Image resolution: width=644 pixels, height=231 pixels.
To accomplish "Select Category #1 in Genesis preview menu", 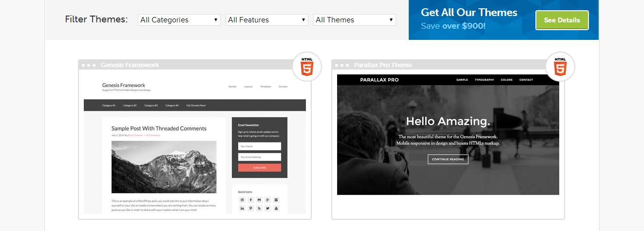I will [109, 105].
